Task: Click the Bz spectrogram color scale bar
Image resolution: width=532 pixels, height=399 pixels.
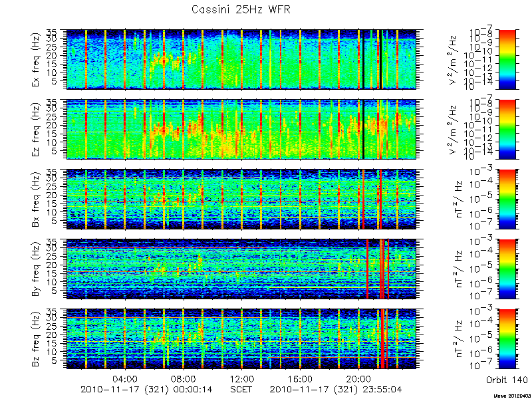Action: [507, 339]
